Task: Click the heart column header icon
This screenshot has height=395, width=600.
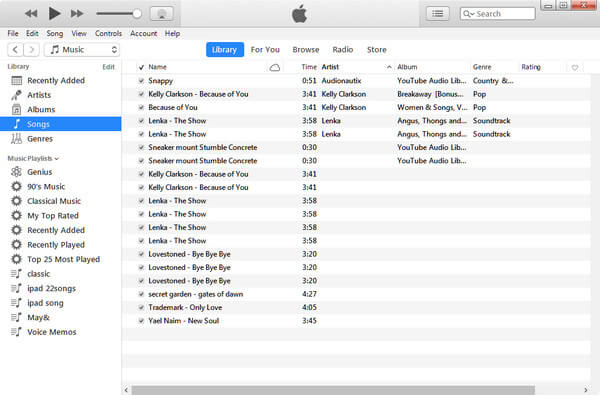Action: tap(575, 68)
